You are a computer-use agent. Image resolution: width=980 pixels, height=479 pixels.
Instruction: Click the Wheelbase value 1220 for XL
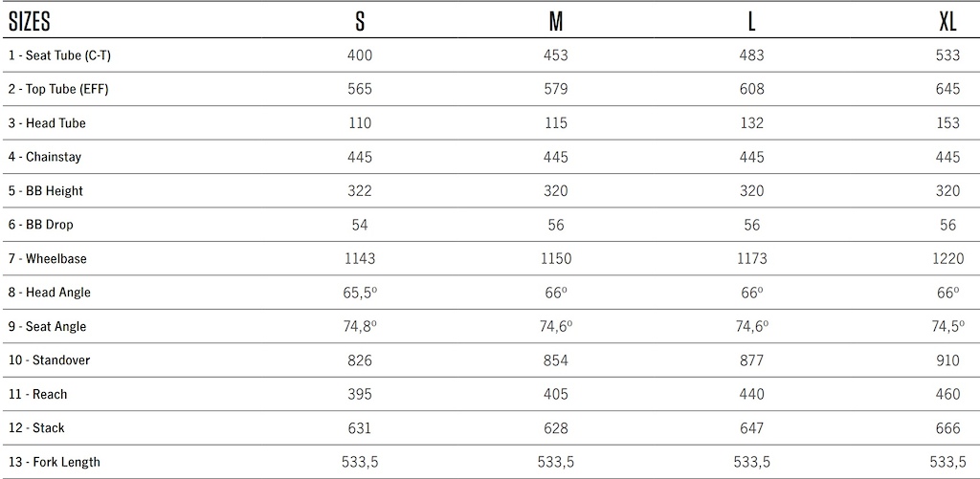[947, 258]
